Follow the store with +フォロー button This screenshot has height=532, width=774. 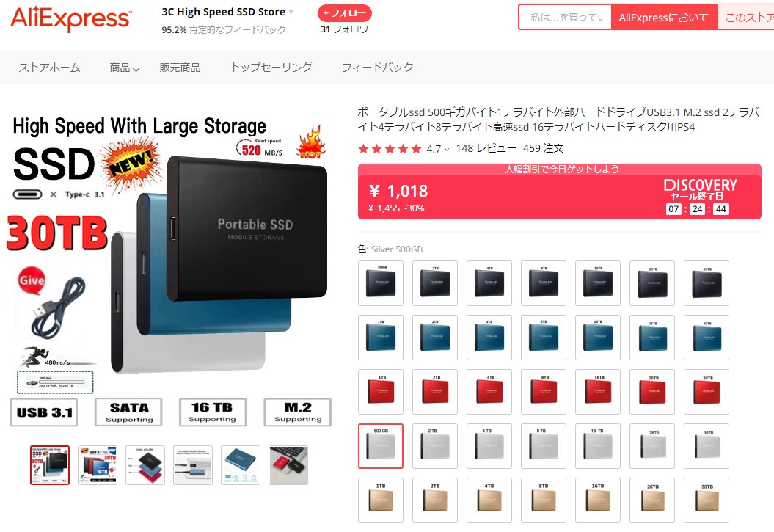coord(345,12)
